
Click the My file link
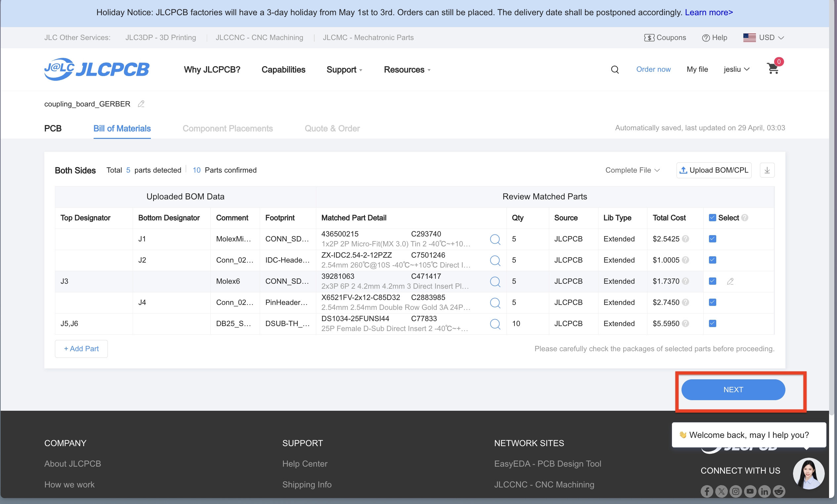(697, 69)
